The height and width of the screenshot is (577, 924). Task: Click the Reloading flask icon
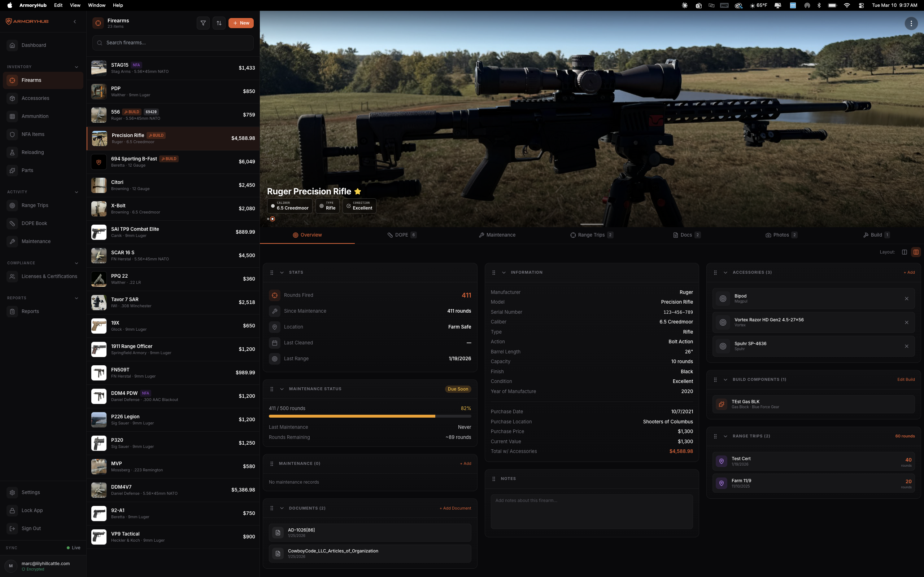click(x=12, y=152)
